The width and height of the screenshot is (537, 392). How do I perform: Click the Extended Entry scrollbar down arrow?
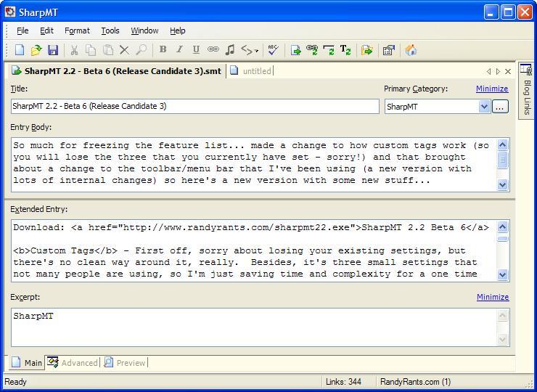pyautogui.click(x=502, y=275)
